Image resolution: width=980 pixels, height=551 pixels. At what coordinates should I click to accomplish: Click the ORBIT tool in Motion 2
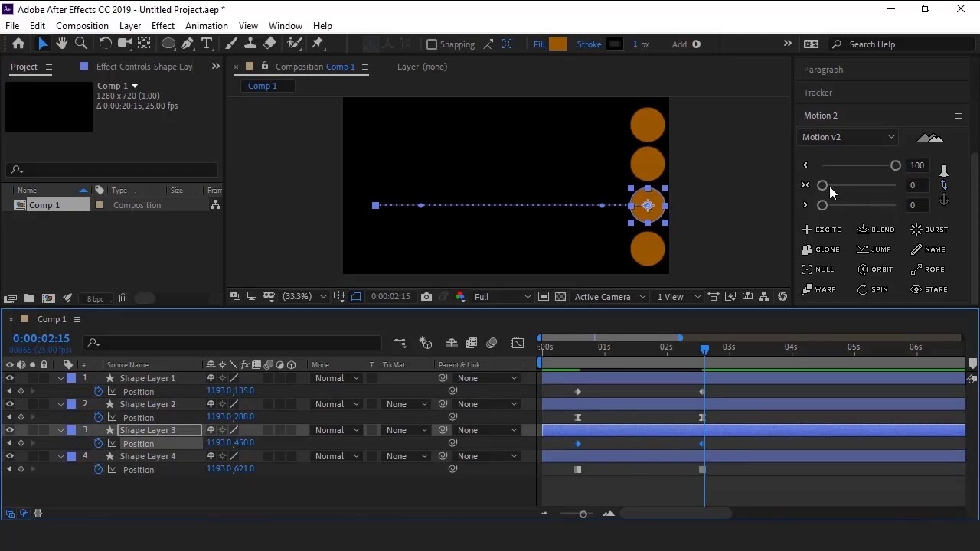click(876, 269)
